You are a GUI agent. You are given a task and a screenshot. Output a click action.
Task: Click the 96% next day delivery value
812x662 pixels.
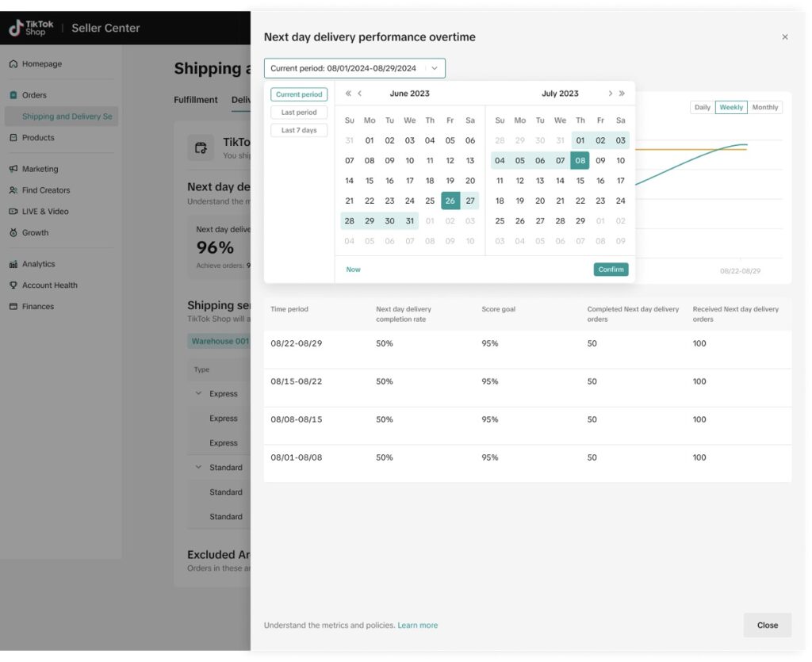click(215, 247)
